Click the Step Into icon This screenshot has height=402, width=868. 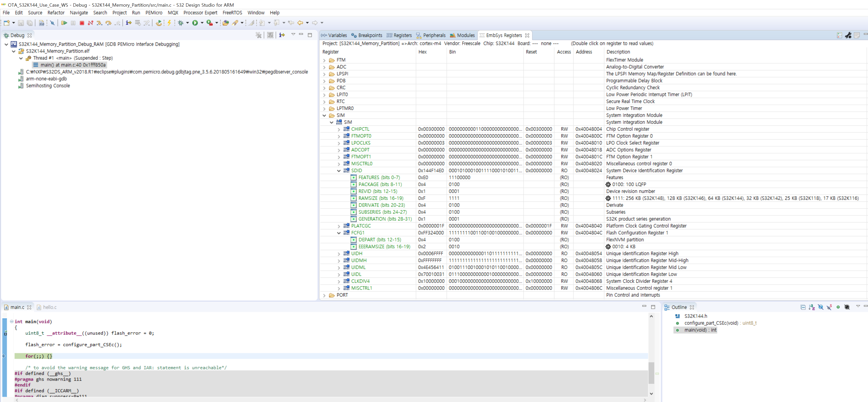(99, 23)
